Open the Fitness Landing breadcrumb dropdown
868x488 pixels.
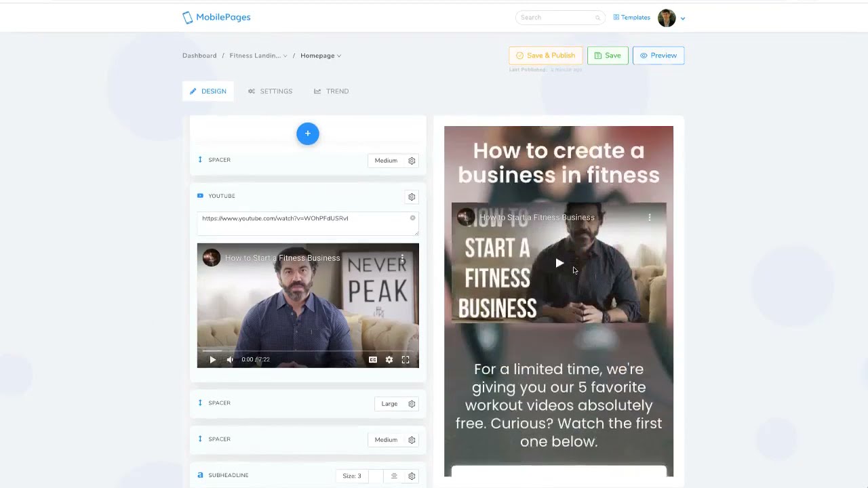(258, 56)
